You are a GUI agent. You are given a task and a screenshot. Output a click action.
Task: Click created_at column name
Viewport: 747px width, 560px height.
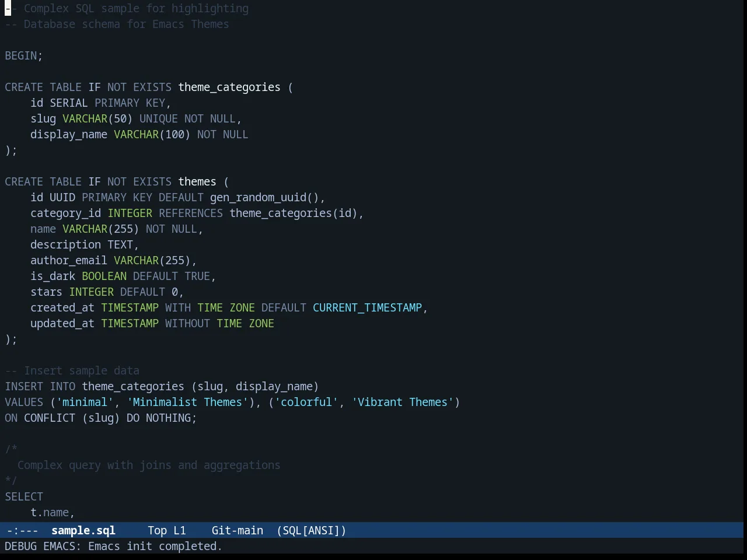[x=62, y=307]
